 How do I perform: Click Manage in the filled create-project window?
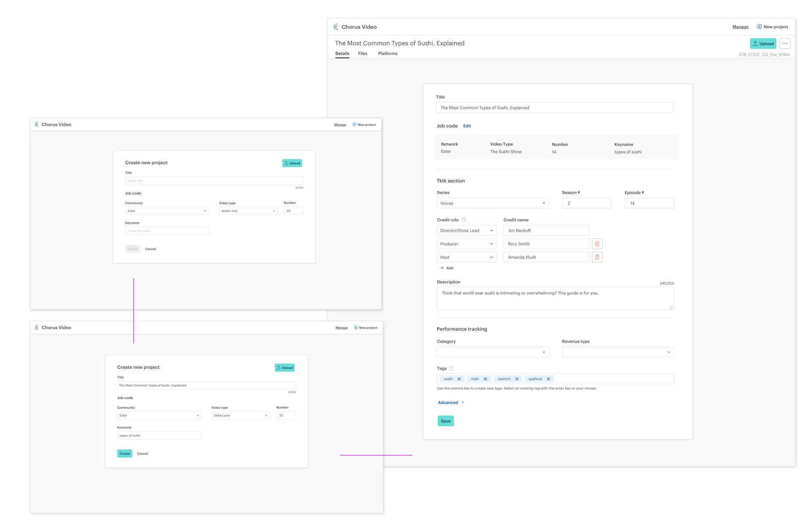point(341,328)
